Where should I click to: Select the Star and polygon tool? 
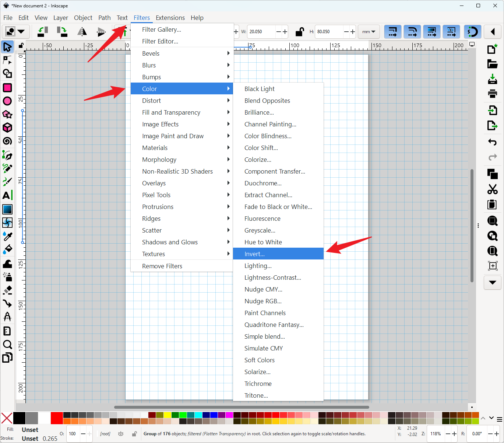(7, 114)
